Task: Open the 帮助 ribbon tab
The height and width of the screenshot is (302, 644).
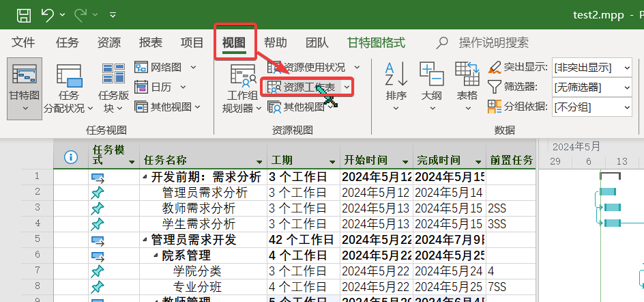Action: click(275, 42)
